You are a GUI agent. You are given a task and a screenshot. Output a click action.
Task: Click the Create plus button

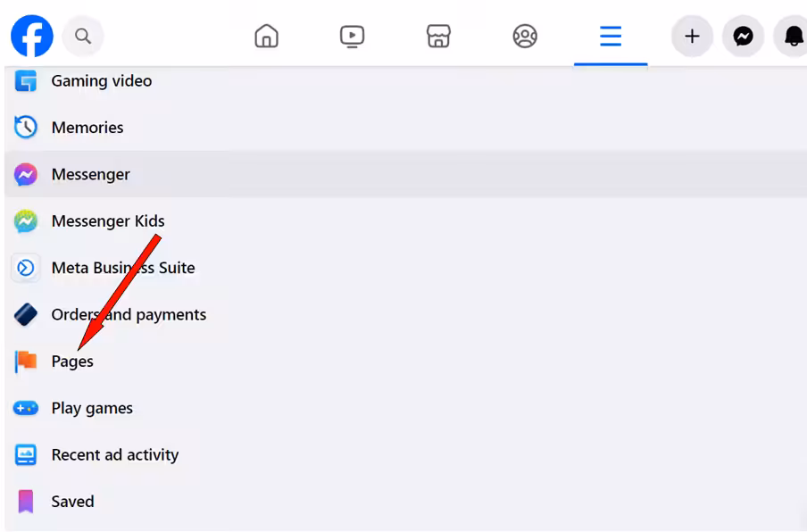coord(692,36)
